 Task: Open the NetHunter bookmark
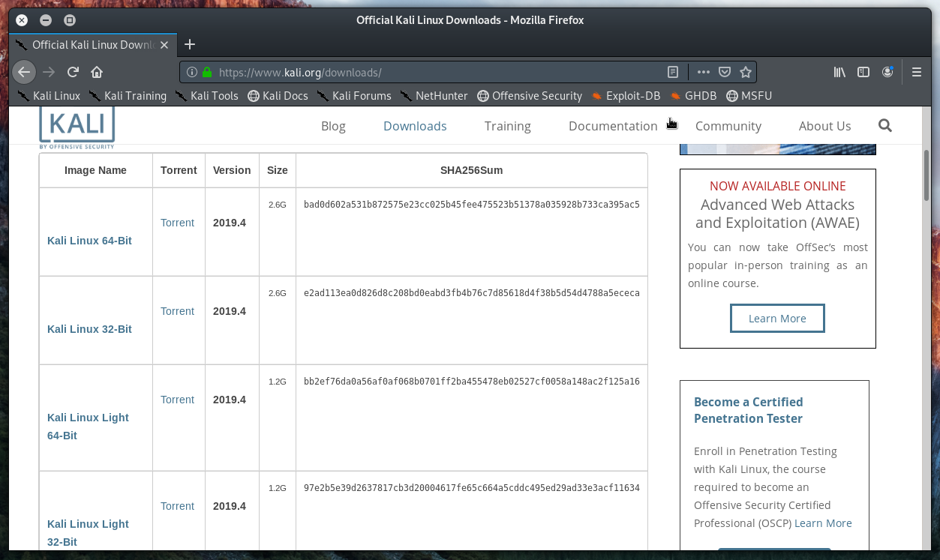[434, 95]
